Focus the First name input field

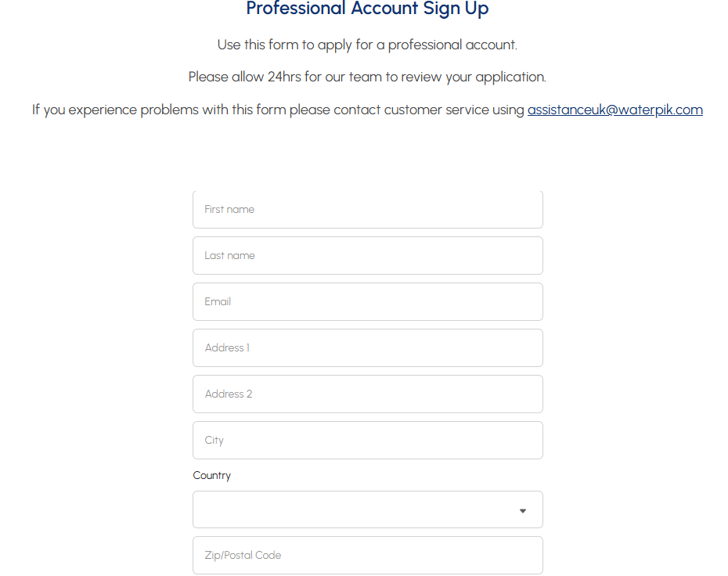pos(367,210)
